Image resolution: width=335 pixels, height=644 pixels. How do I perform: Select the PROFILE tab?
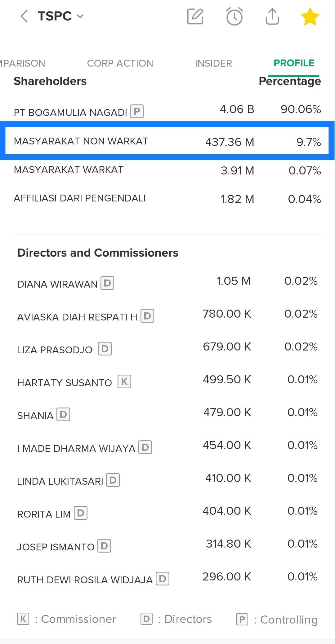click(294, 63)
